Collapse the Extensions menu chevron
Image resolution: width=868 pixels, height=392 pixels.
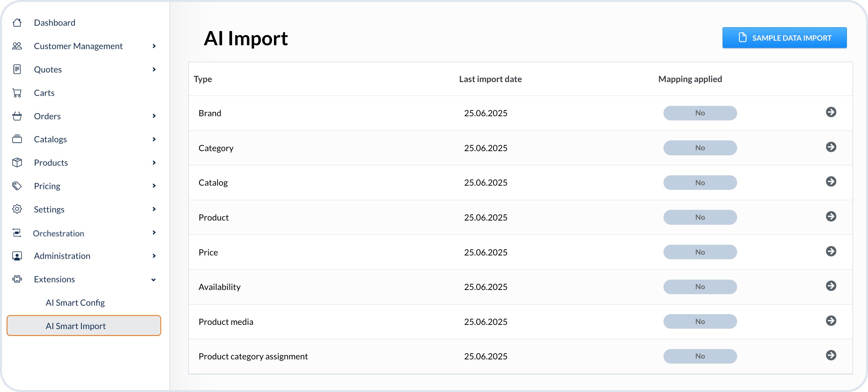153,280
